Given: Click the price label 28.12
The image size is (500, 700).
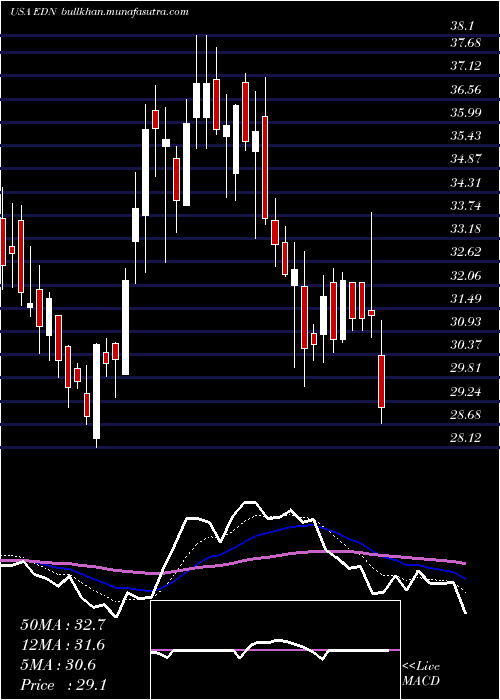Looking at the screenshot, I should coord(466,438).
